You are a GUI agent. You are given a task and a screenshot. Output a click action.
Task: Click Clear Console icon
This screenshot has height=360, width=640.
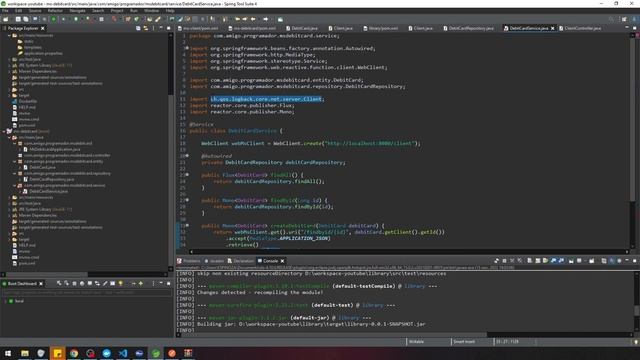coord(530,260)
